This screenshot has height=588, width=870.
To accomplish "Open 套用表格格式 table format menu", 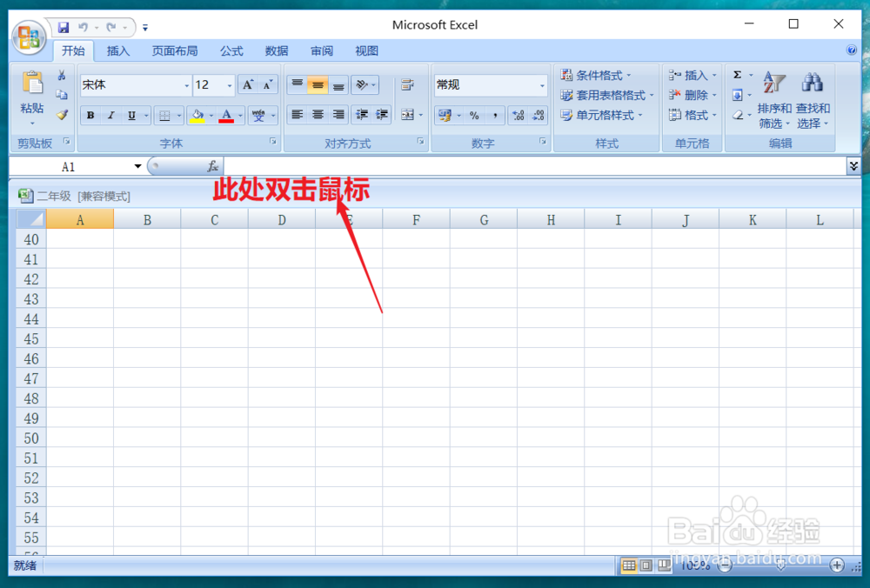I will (607, 95).
